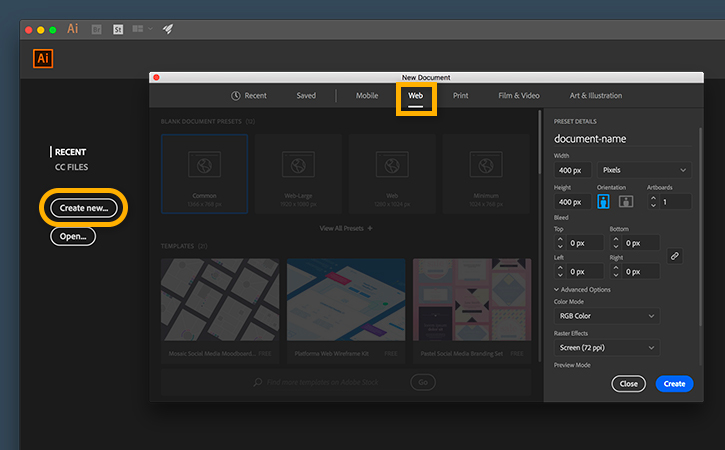The width and height of the screenshot is (725, 450).
Task: Open Adobe Stock from the St icon
Action: (118, 29)
